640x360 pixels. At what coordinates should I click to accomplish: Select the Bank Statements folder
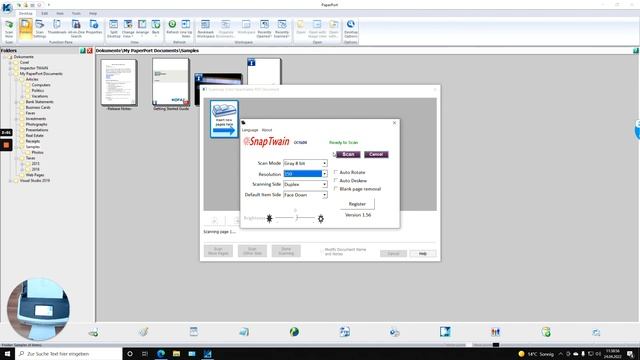coord(39,102)
